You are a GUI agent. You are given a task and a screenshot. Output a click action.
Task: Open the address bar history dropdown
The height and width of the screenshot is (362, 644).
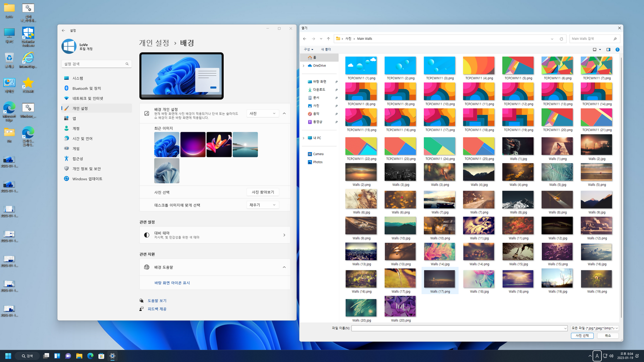552,39
